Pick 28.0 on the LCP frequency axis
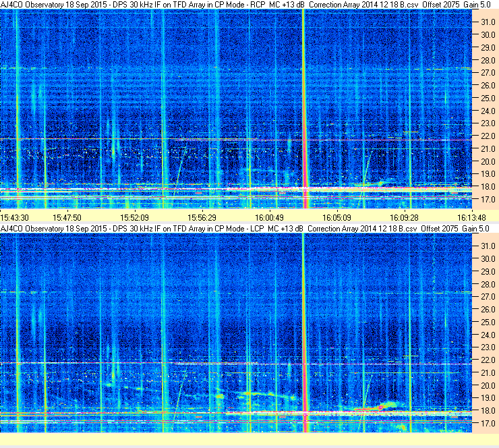 (x=488, y=284)
